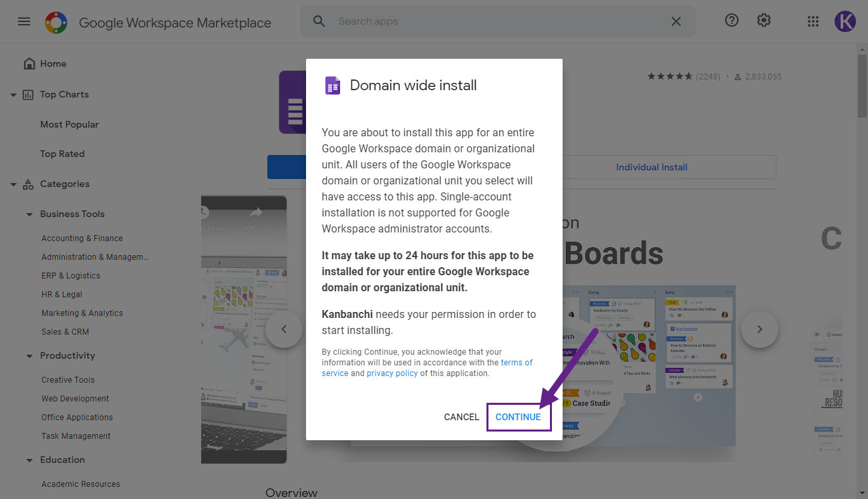The width and height of the screenshot is (868, 499).
Task: Click CONTINUE in the dialog
Action: (x=519, y=417)
